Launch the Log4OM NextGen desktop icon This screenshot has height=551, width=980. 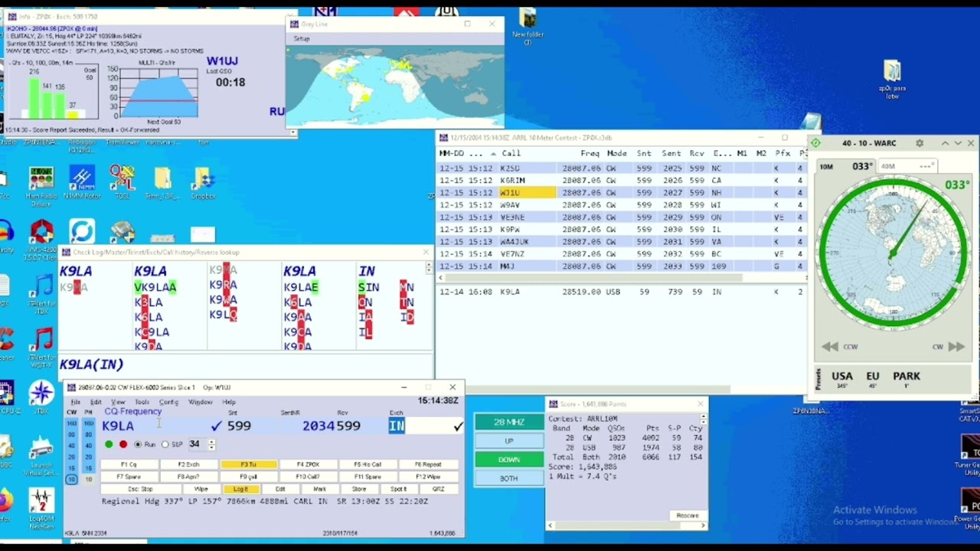coord(41,509)
